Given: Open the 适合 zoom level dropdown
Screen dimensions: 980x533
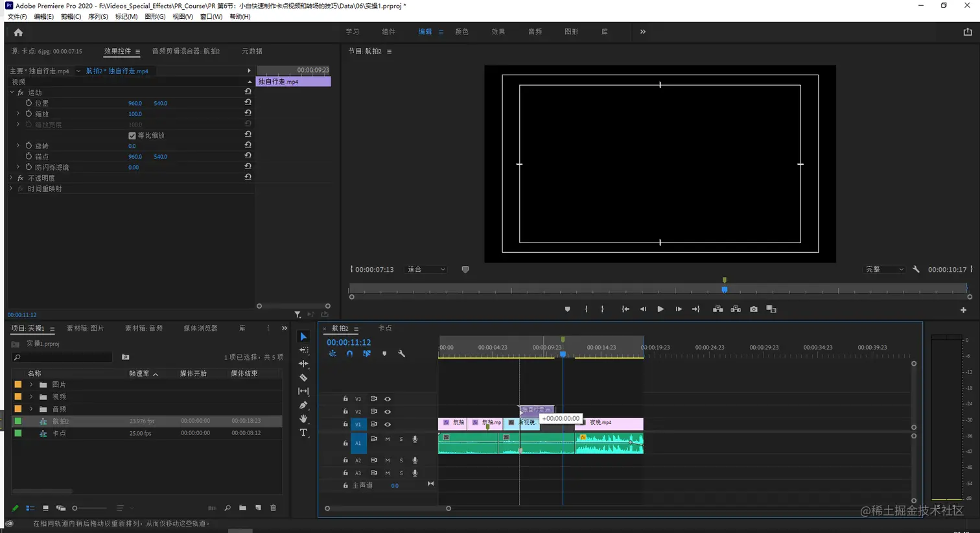Looking at the screenshot, I should 426,270.
